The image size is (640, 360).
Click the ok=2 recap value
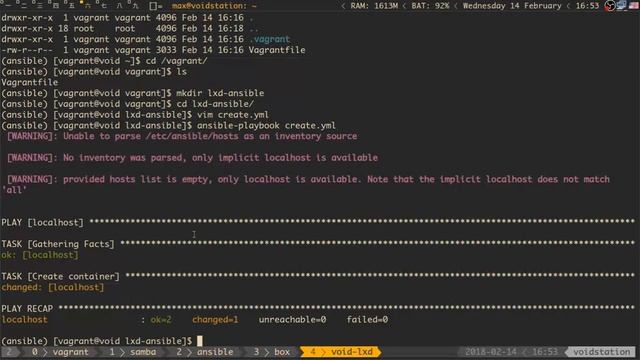161,320
